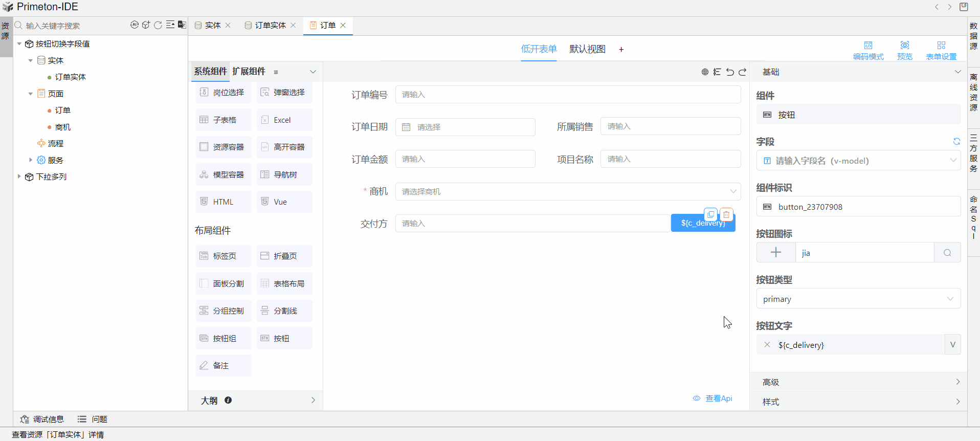Delete the selected button using trash icon

point(726,214)
